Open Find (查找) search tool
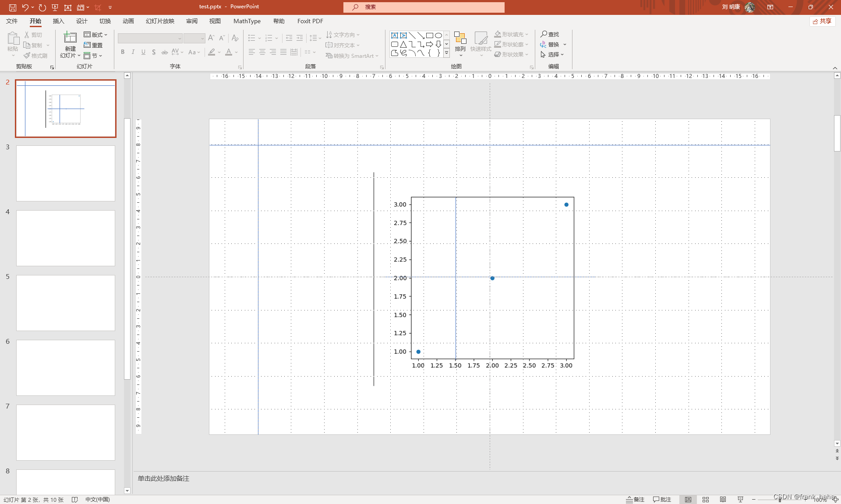 point(550,34)
